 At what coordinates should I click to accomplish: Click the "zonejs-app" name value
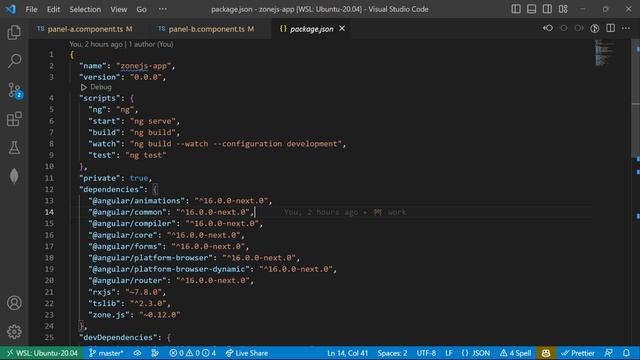tap(143, 66)
